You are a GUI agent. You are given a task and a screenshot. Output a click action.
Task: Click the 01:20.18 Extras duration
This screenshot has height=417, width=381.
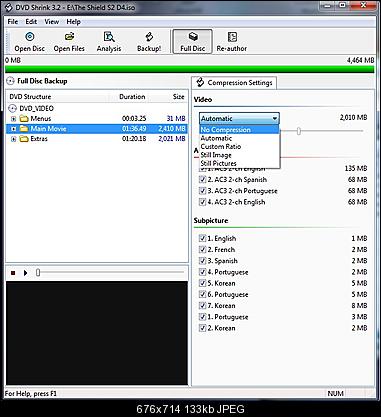coord(134,139)
